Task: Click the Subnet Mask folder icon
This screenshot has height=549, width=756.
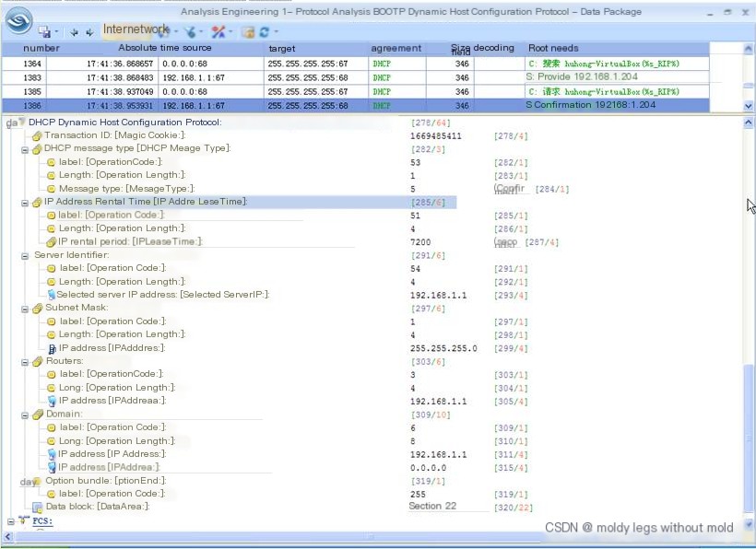Action: pyautogui.click(x=37, y=309)
